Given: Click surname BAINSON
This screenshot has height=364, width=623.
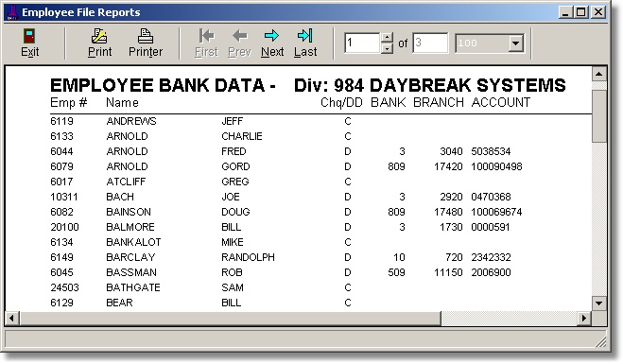Looking at the screenshot, I should pos(129,212).
